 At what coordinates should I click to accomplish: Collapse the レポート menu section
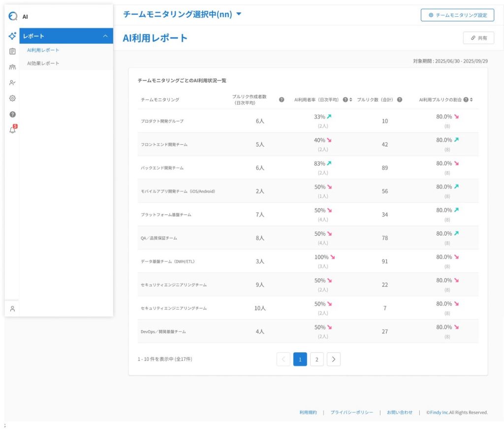[x=105, y=36]
